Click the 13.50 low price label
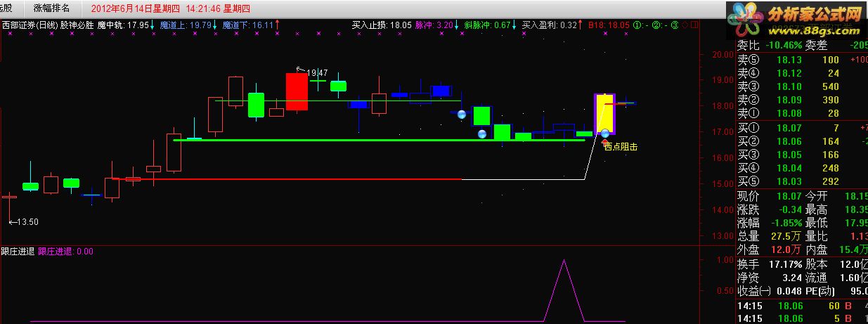 click(x=27, y=221)
